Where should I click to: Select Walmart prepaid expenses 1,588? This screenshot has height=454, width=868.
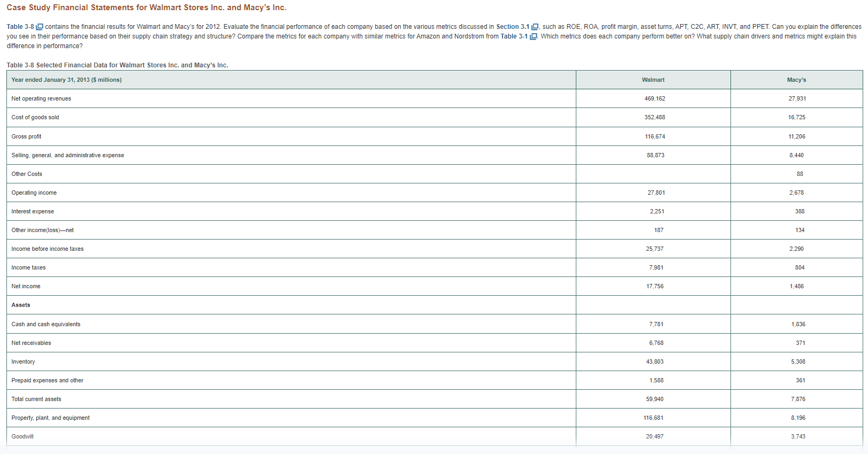(656, 380)
